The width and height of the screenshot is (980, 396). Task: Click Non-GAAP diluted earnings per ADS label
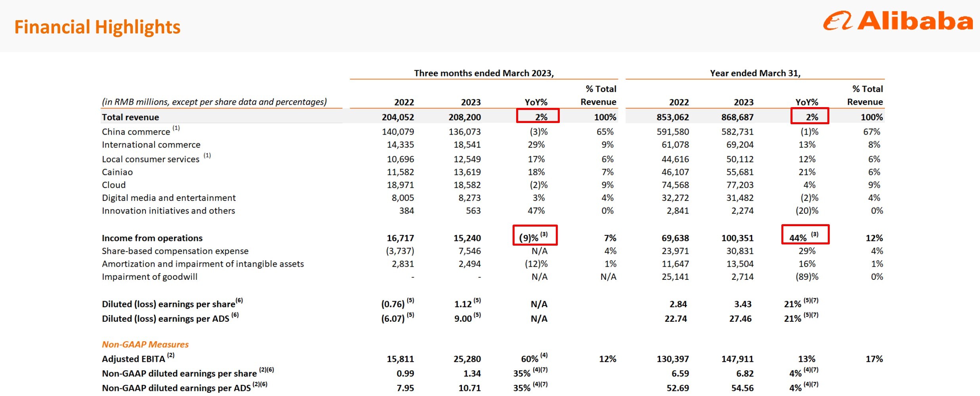(x=176, y=388)
